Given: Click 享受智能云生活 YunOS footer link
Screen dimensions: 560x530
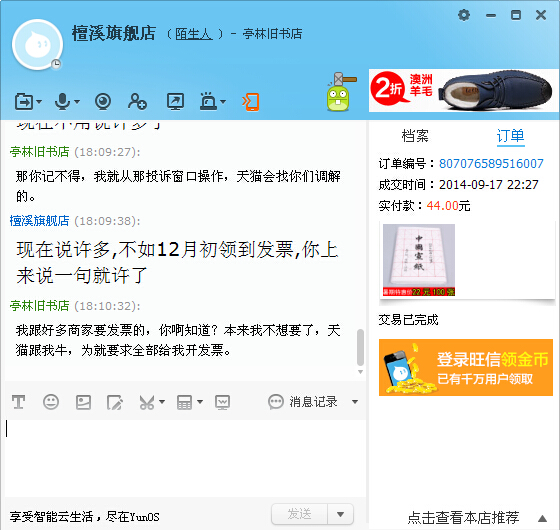Looking at the screenshot, I should 85,517.
